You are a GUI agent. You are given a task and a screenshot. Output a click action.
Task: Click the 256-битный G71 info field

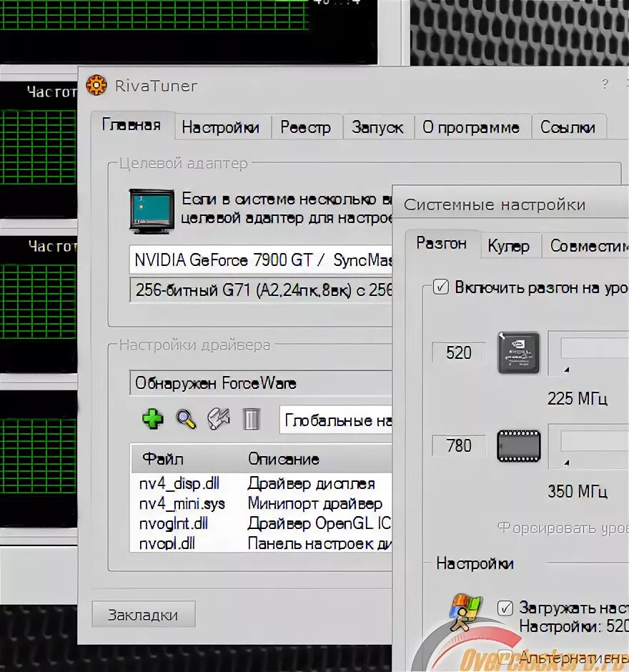point(260,290)
